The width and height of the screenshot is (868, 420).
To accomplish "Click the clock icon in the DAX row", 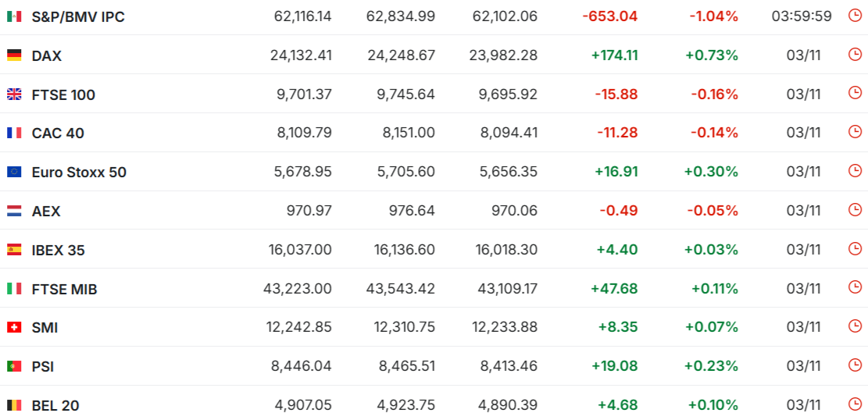I will click(854, 55).
